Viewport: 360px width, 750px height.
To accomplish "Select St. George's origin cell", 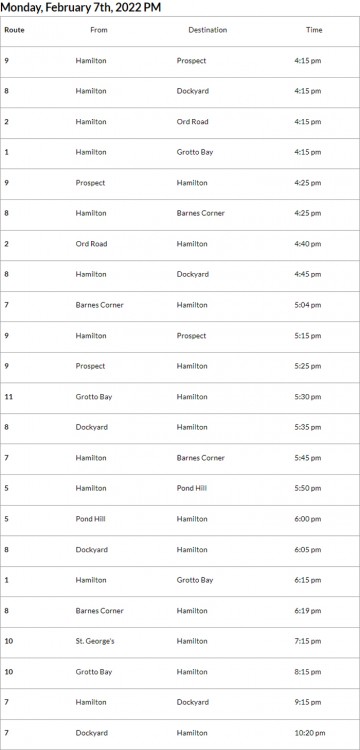I will [x=95, y=641].
